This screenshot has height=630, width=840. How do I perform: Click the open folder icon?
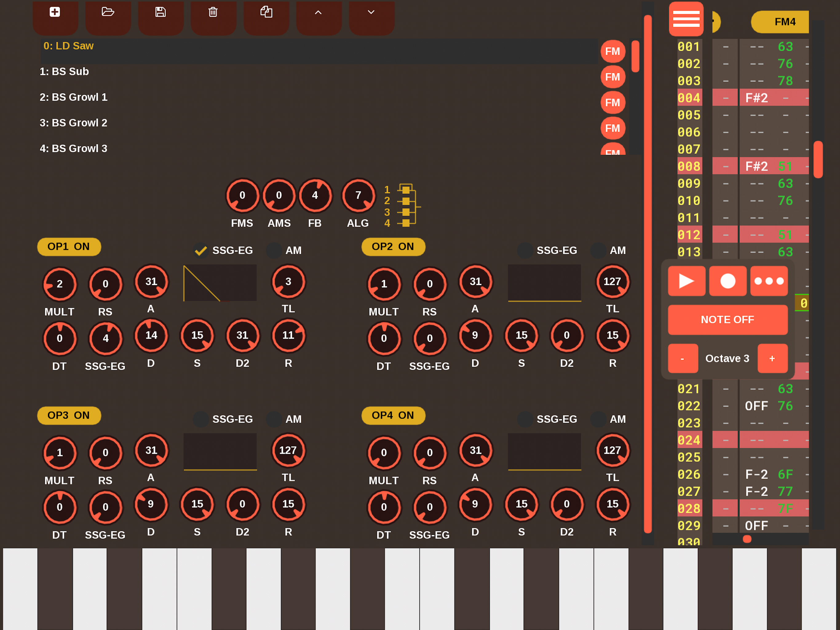pyautogui.click(x=108, y=13)
